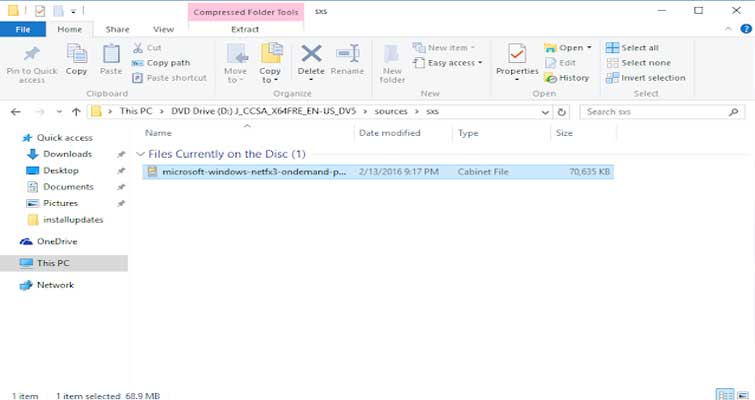Click the search magnifier icon
The image size is (755, 400).
(733, 112)
